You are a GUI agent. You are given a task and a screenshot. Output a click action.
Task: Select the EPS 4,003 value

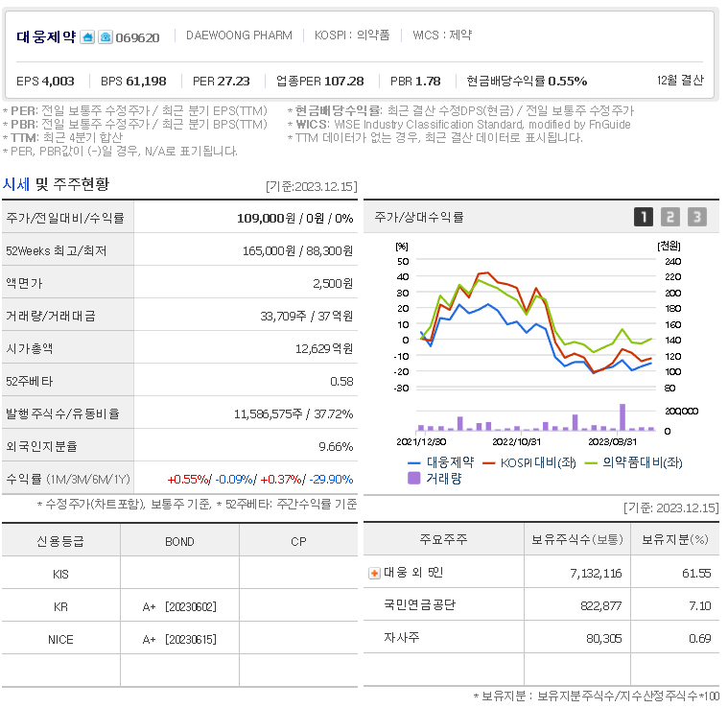(45, 82)
